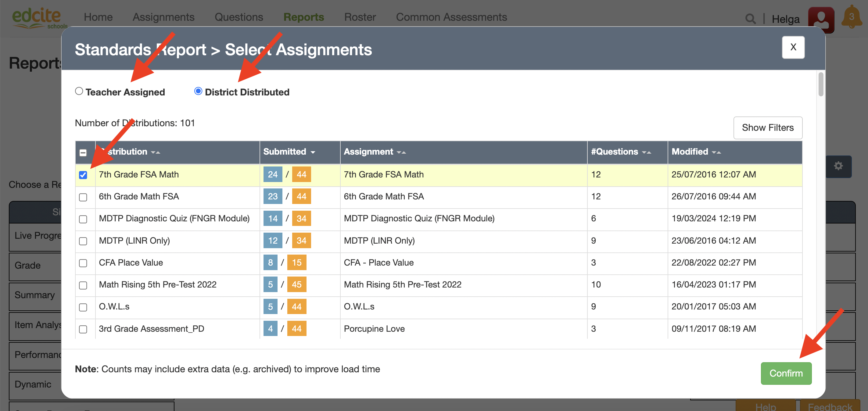The height and width of the screenshot is (411, 868).
Task: Toggle the select-all header checkbox
Action: coord(83,153)
